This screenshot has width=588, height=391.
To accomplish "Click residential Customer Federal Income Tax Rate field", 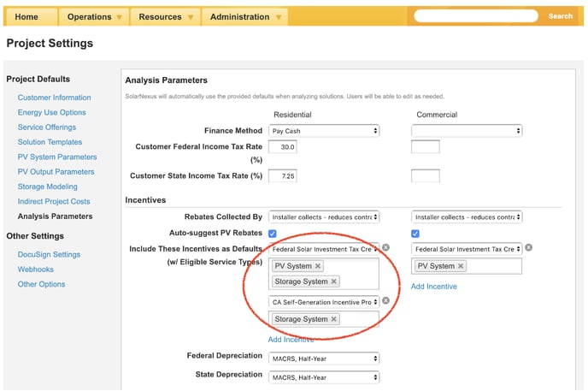I will point(282,147).
